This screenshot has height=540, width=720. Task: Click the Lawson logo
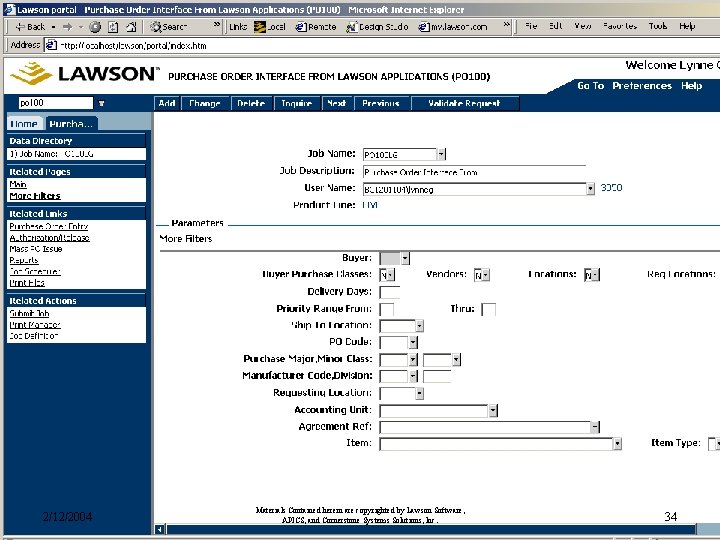coord(84,74)
